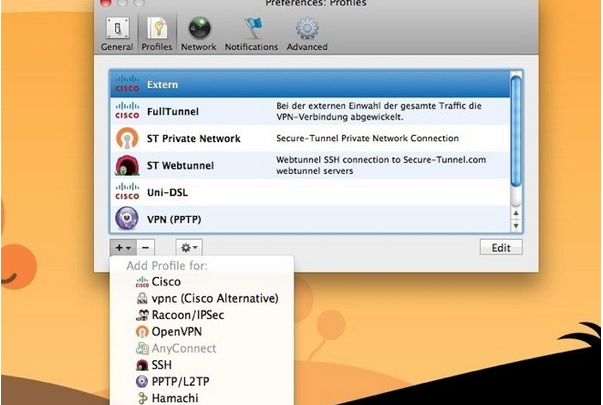Click the ST Private Network profile icon
Image resolution: width=603 pixels, height=405 pixels.
[x=127, y=138]
